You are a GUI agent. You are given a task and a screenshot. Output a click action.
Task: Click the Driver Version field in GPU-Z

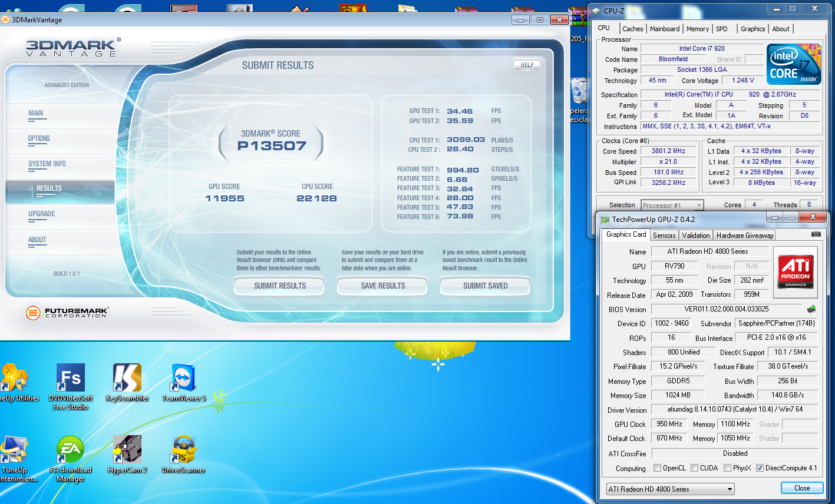coord(735,409)
